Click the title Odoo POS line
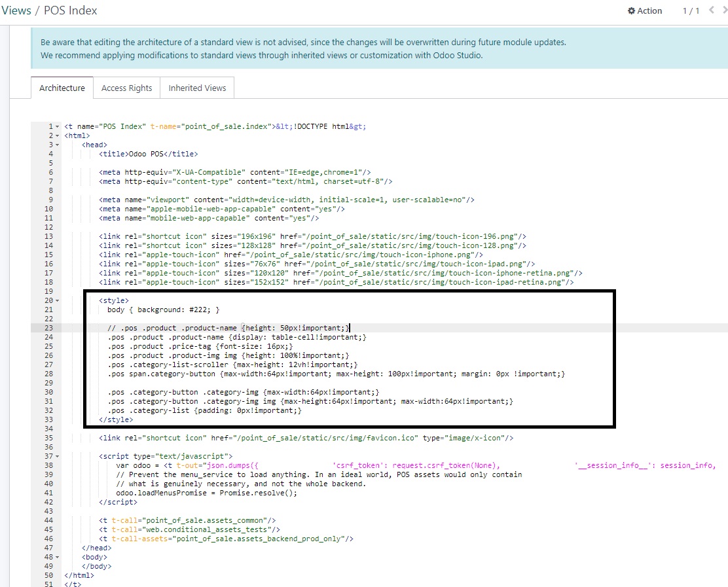Screen dimensions: 728x587 pyautogui.click(x=148, y=154)
